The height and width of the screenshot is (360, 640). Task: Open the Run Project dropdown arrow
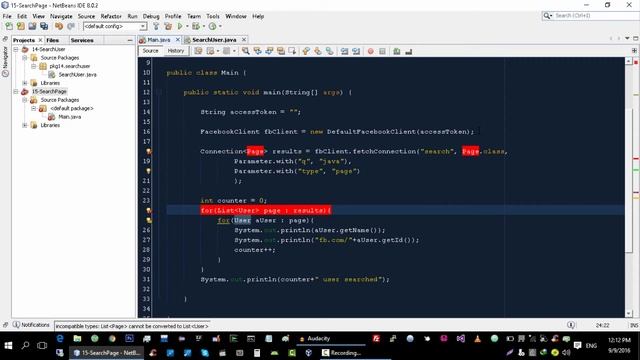[187, 26]
